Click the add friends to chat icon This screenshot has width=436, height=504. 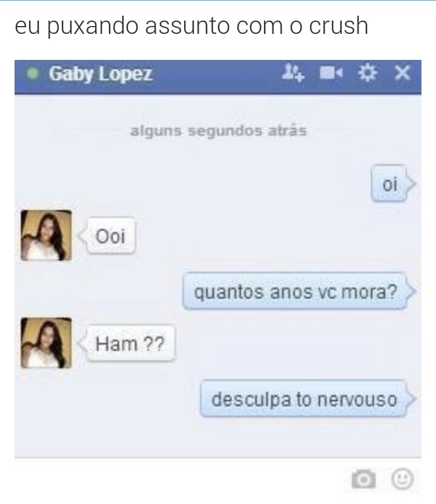point(292,73)
